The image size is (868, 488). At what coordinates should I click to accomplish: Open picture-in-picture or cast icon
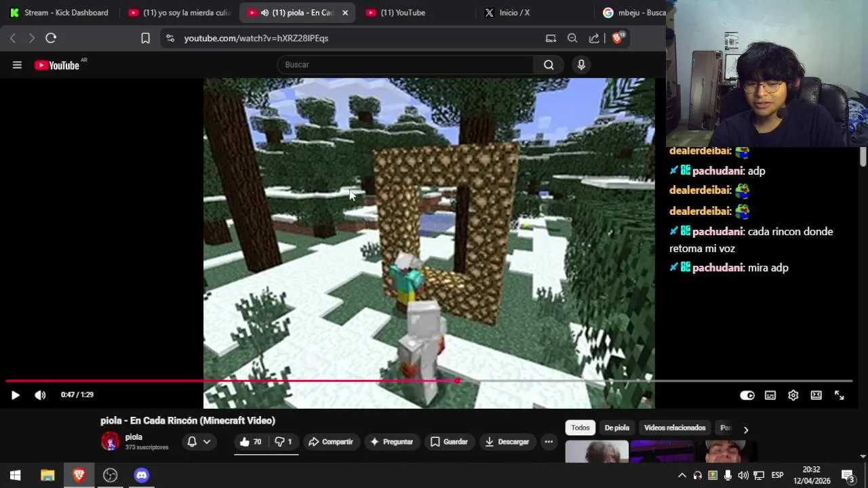tap(551, 38)
